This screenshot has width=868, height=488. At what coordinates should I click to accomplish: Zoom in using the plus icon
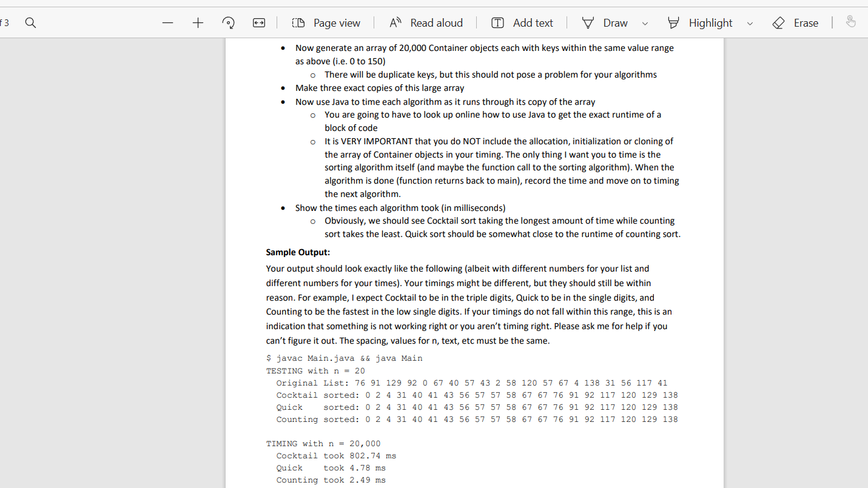pos(198,22)
